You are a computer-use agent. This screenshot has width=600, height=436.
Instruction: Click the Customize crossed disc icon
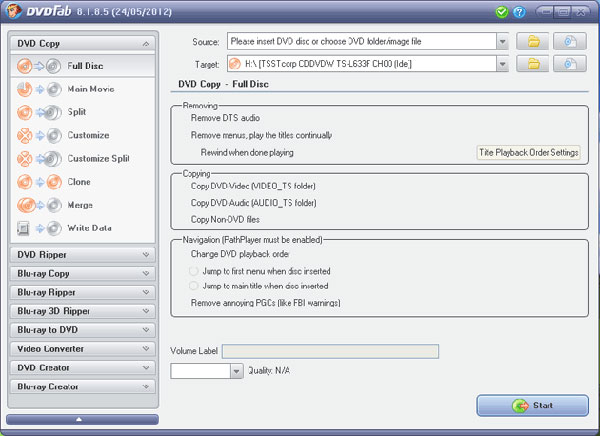24,136
